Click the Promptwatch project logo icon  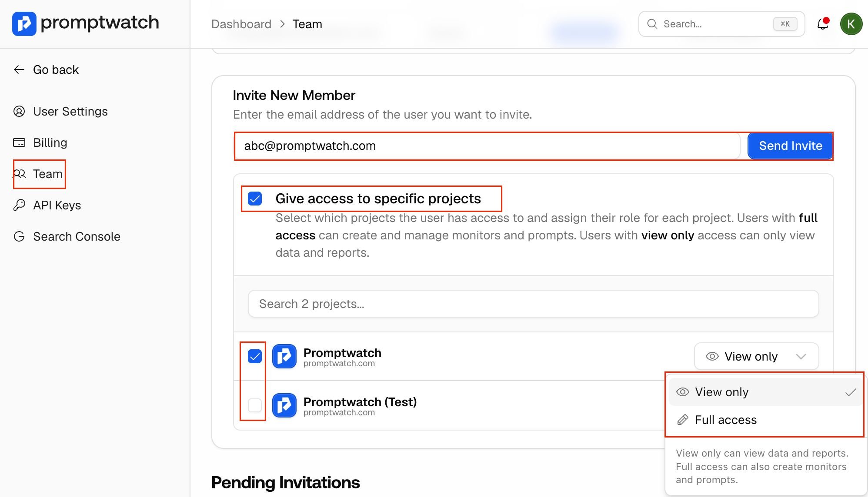(x=284, y=356)
